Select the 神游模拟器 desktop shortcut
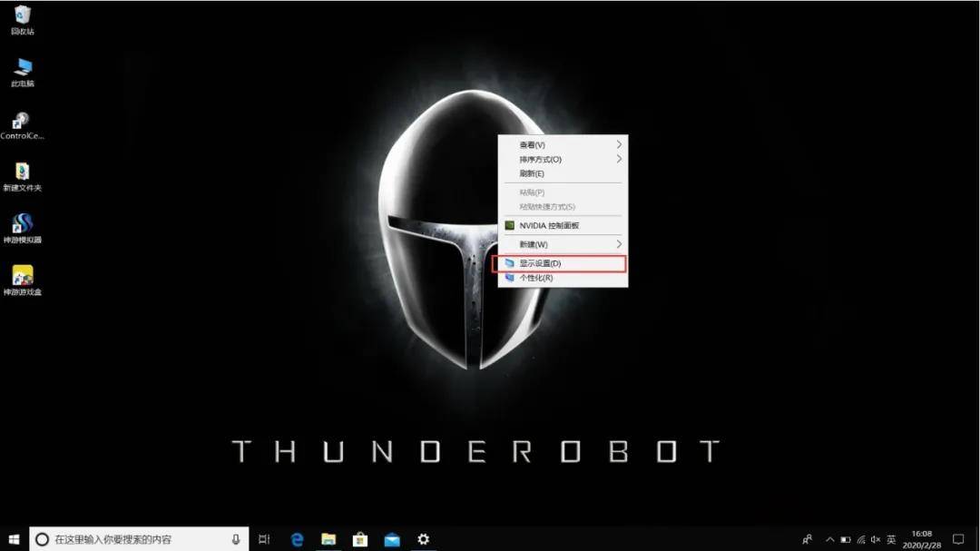 [x=23, y=225]
